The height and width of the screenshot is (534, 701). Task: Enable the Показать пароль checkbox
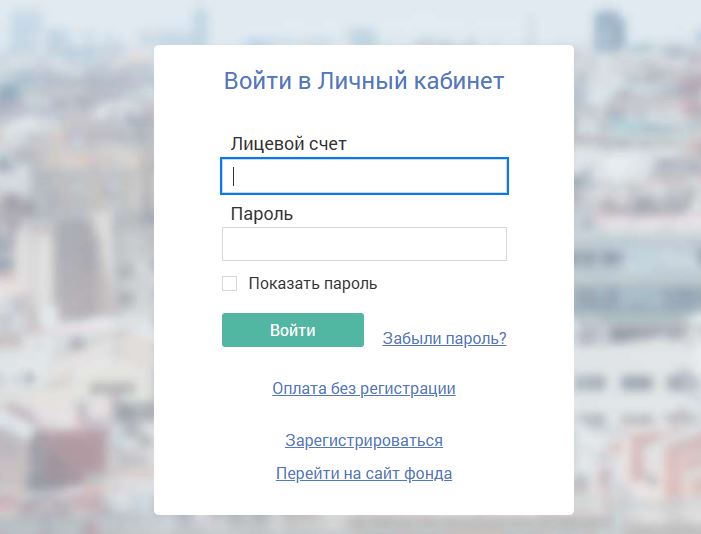point(230,284)
